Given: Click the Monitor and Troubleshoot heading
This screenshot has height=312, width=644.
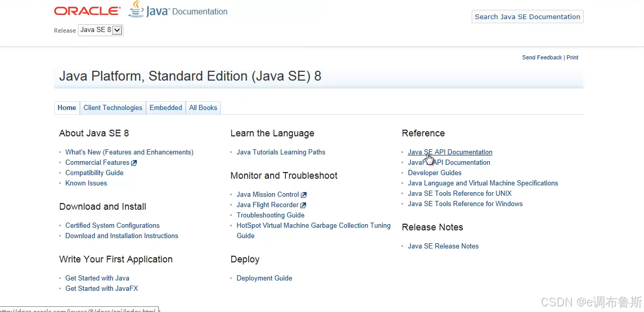Looking at the screenshot, I should tap(284, 176).
